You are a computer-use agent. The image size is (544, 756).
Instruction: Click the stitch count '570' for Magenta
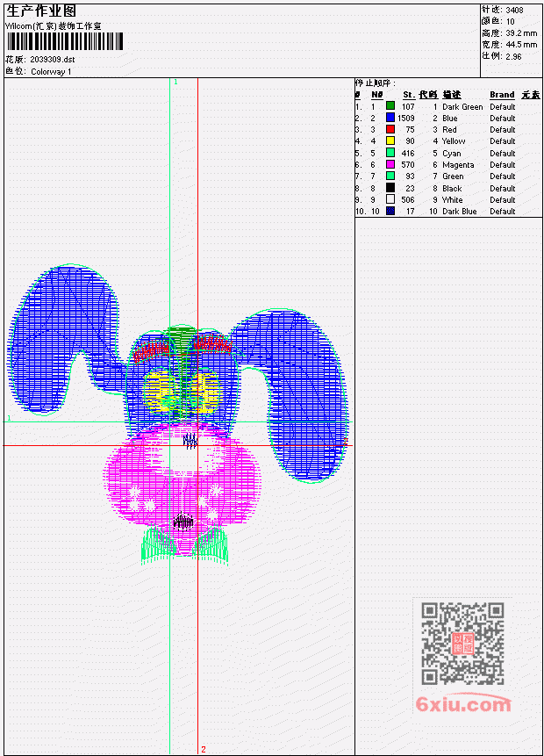coord(408,165)
